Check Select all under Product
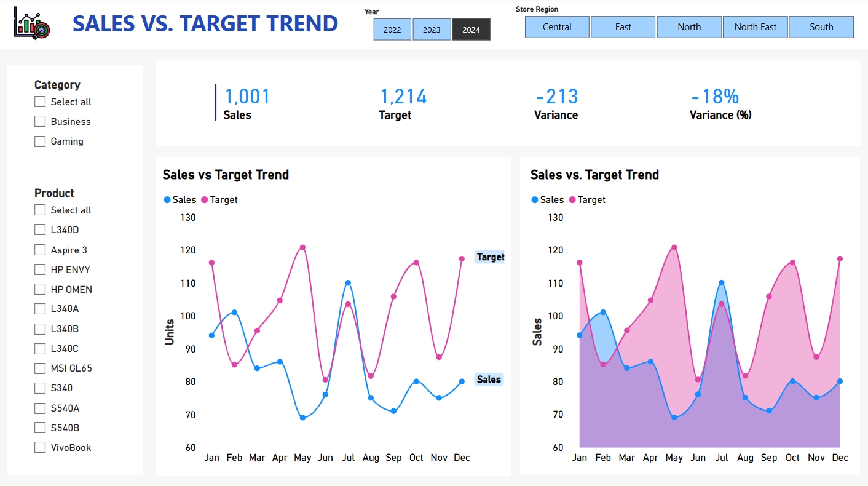Image resolution: width=868 pixels, height=486 pixels. pos(40,210)
